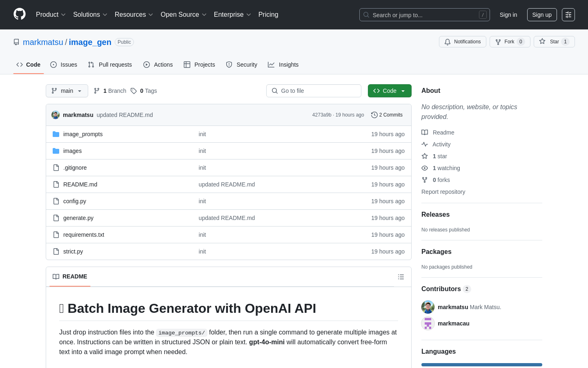Star the image_gen repository
The width and height of the screenshot is (588, 368).
554,42
